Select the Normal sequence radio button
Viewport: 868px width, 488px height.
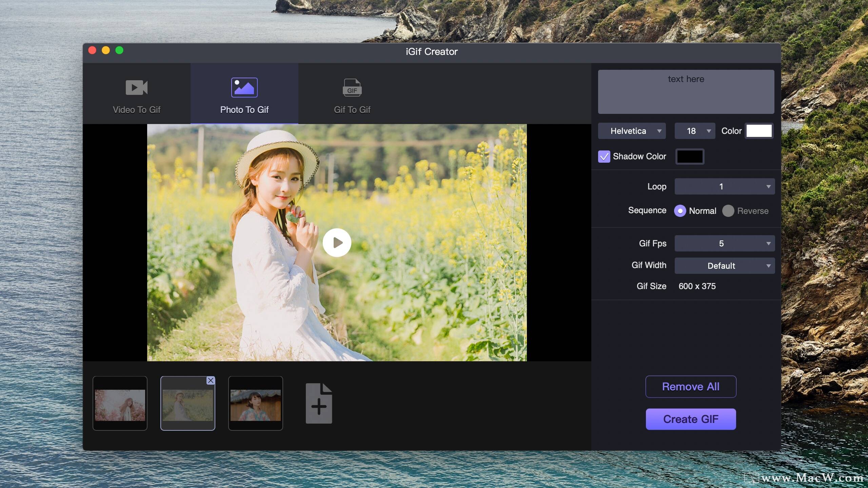coord(680,211)
